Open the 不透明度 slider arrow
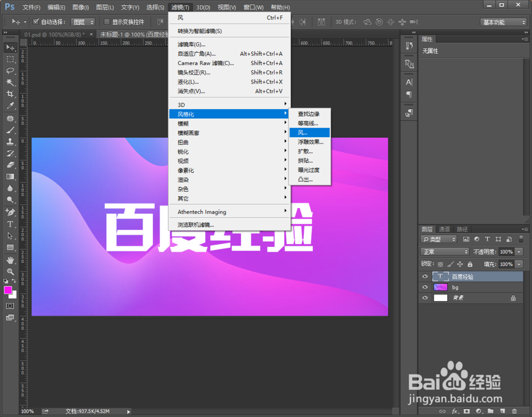This screenshot has width=532, height=417. pos(519,252)
